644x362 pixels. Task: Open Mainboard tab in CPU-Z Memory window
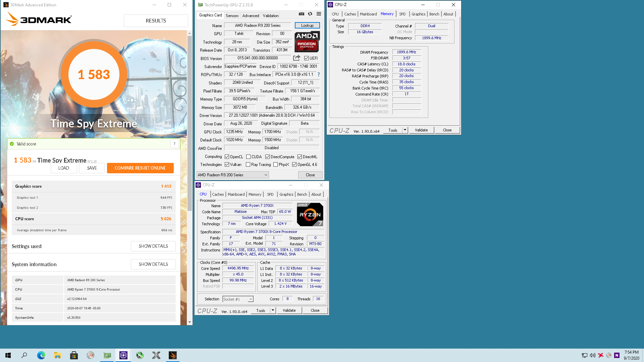point(368,14)
